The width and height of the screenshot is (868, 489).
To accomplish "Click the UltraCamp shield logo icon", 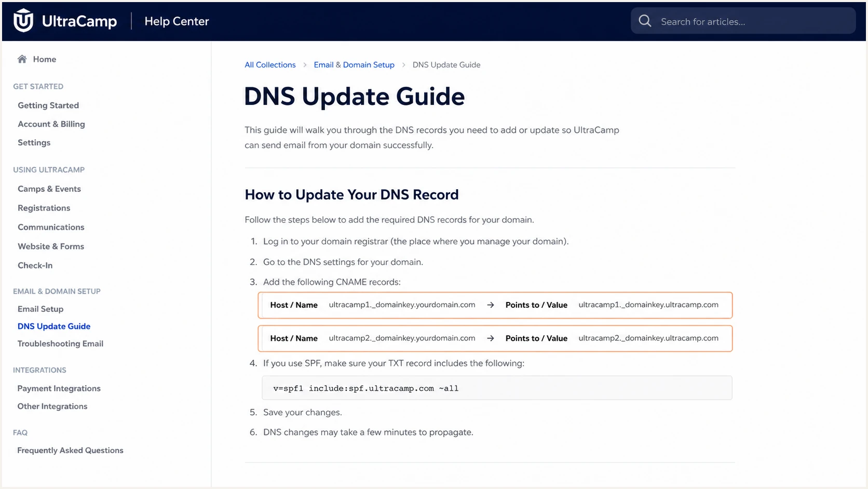I will tap(23, 21).
